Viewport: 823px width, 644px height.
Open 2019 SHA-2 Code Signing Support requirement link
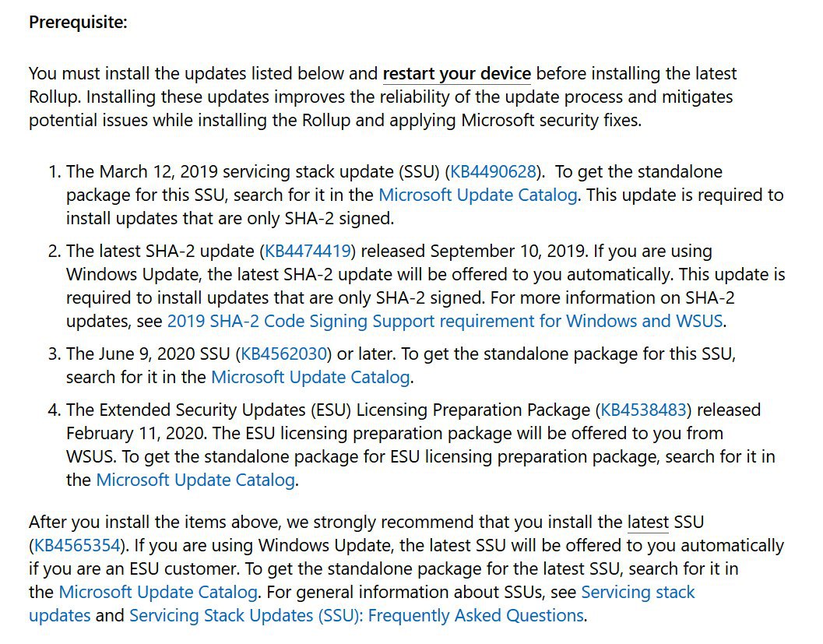445,321
